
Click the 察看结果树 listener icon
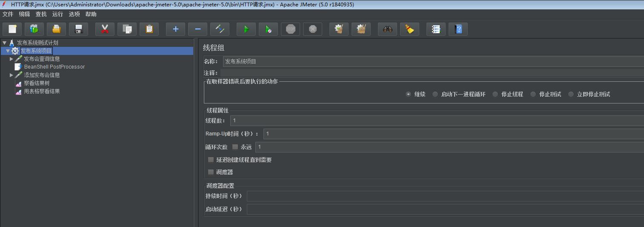(18, 83)
